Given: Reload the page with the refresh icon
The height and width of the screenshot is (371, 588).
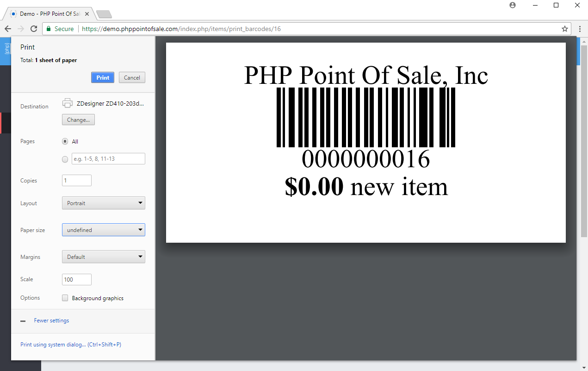Looking at the screenshot, I should (x=34, y=29).
